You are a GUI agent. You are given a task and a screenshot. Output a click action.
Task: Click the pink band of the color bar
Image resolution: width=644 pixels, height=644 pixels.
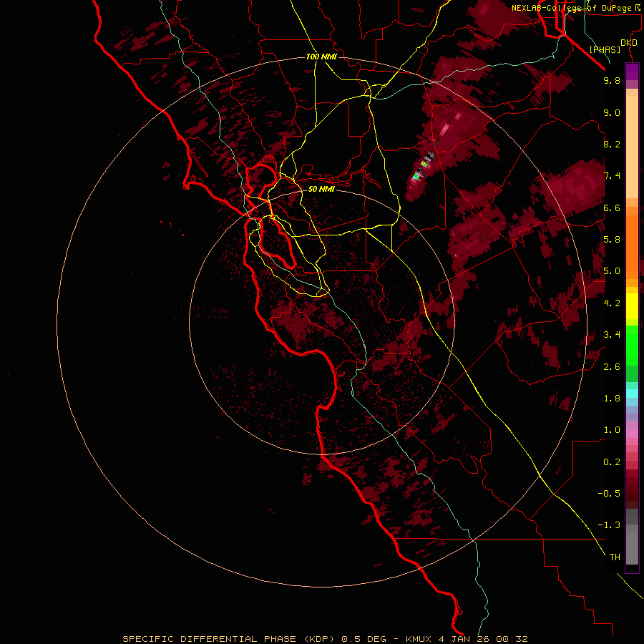pyautogui.click(x=632, y=434)
